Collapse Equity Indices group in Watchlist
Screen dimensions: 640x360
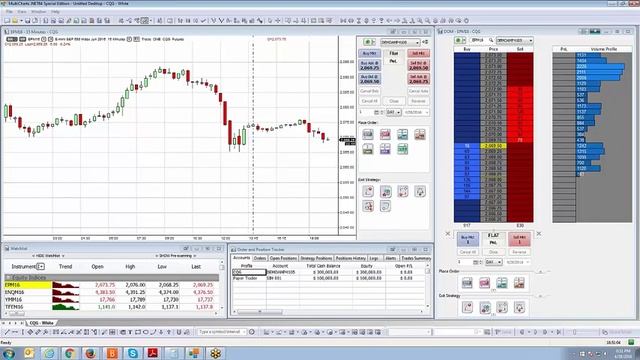click(x=8, y=278)
